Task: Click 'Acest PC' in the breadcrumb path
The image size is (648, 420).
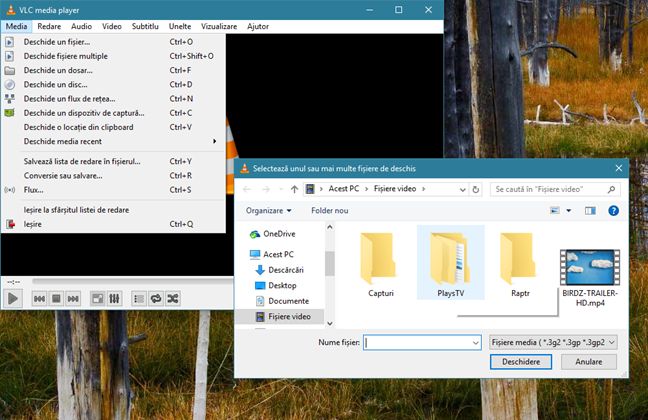Action: (344, 189)
